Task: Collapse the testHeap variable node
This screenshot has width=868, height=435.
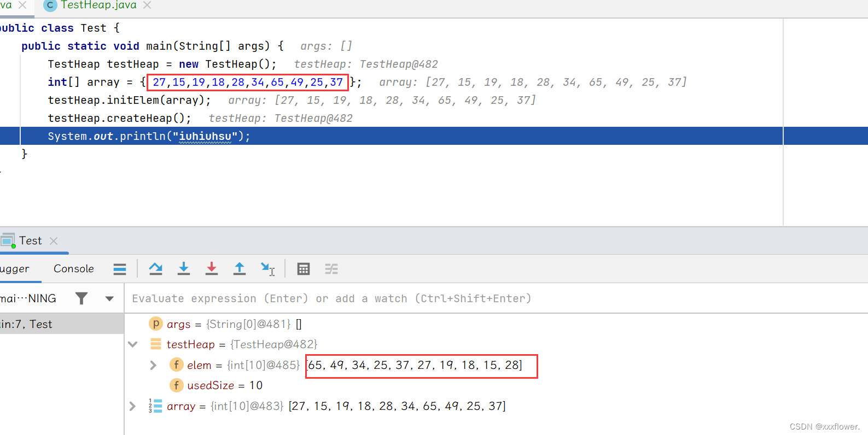Action: [x=132, y=344]
